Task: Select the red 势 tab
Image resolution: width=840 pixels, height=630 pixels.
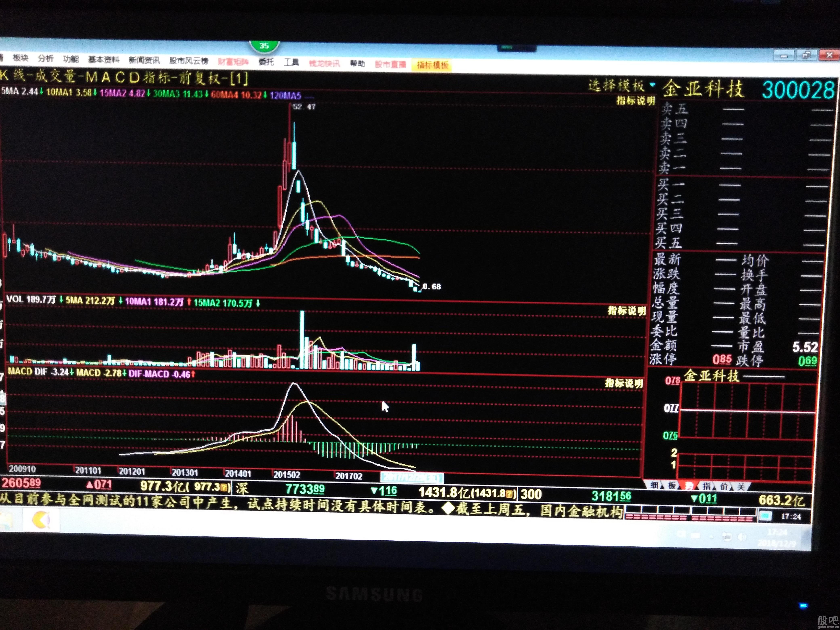Action: [689, 486]
